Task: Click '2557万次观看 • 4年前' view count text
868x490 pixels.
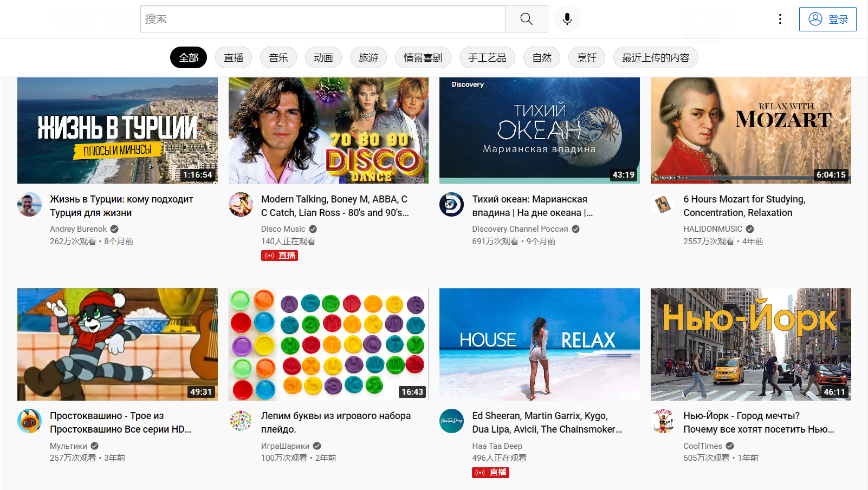Action: click(x=723, y=241)
